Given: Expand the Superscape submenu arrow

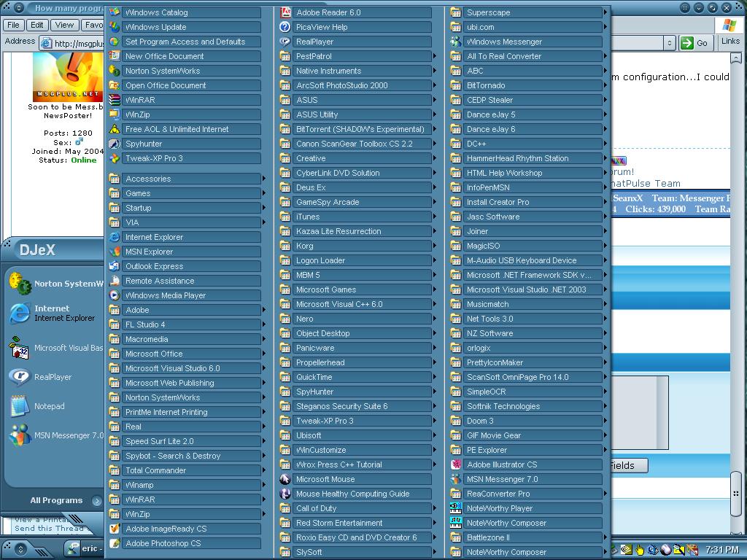Looking at the screenshot, I should coord(605,12).
